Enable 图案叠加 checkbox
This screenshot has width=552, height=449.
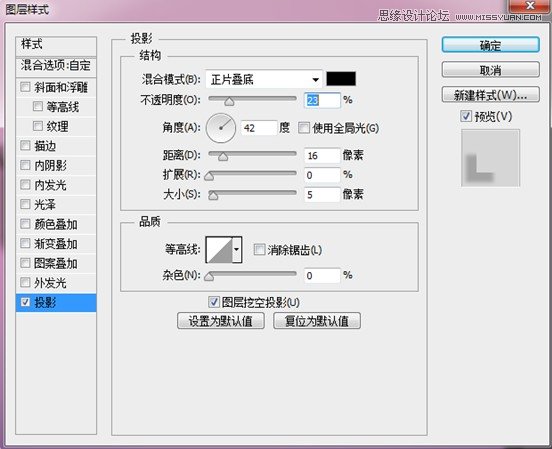(x=25, y=263)
